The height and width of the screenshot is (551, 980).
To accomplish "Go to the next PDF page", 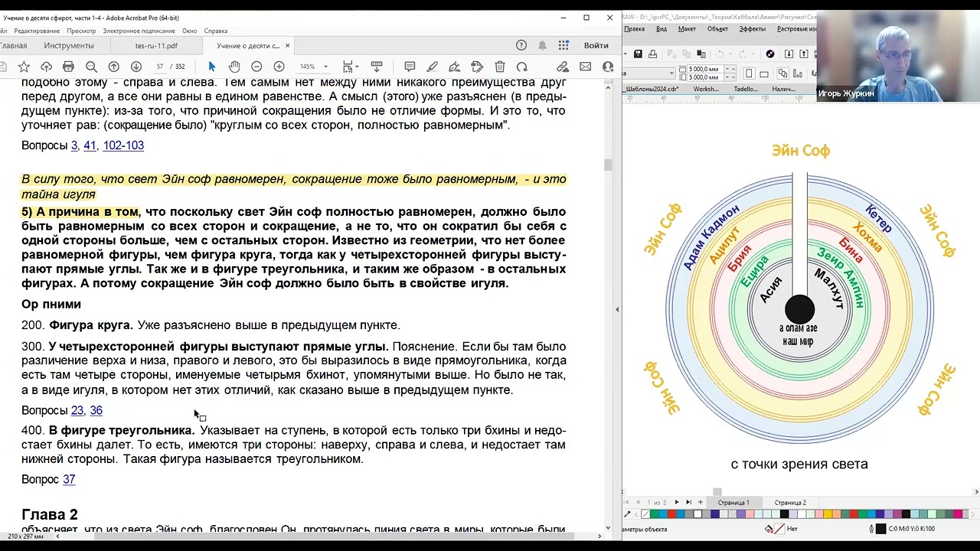I will click(136, 67).
